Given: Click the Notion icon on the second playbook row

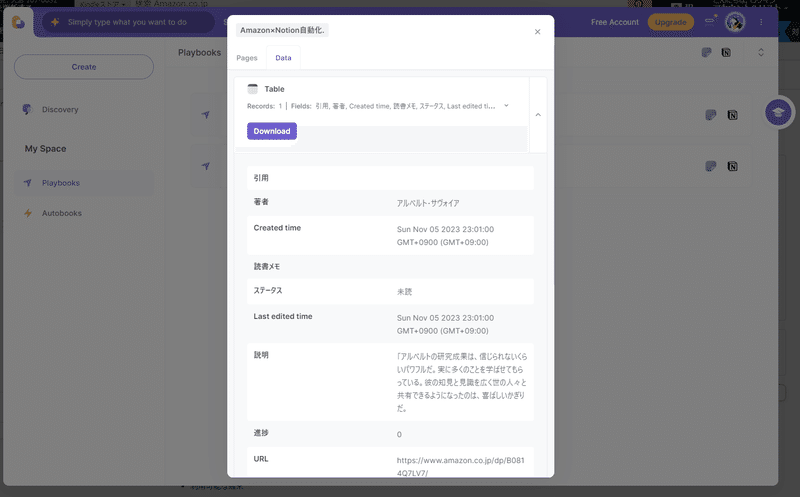Looking at the screenshot, I should coord(732,166).
